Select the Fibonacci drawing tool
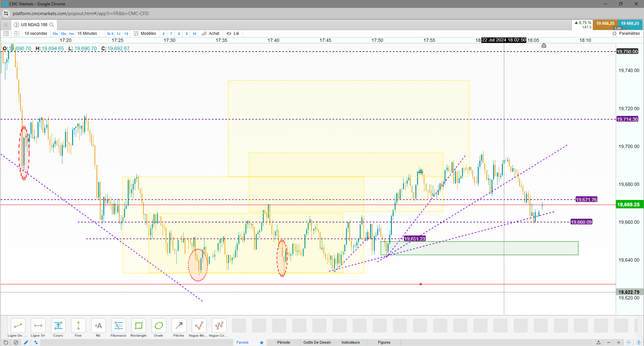The width and height of the screenshot is (644, 346). tap(118, 328)
